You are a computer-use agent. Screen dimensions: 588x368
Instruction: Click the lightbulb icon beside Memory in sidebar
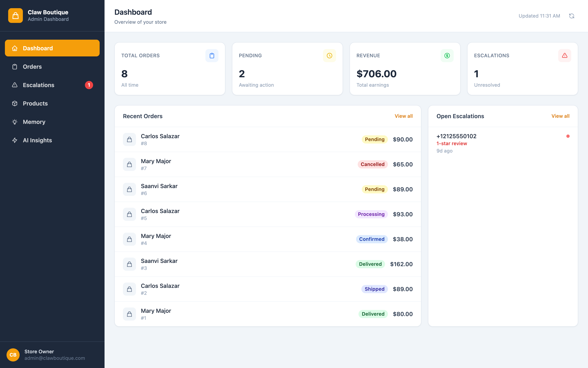click(15, 122)
